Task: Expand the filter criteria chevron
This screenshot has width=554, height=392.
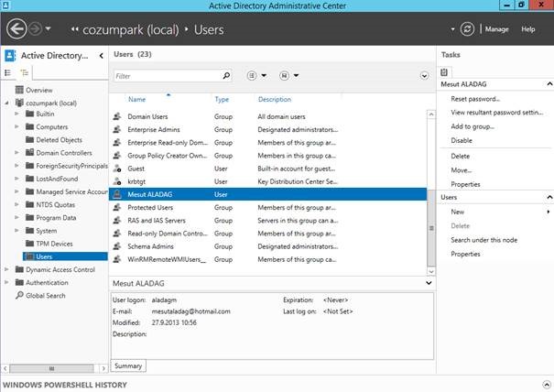Action: (x=424, y=76)
